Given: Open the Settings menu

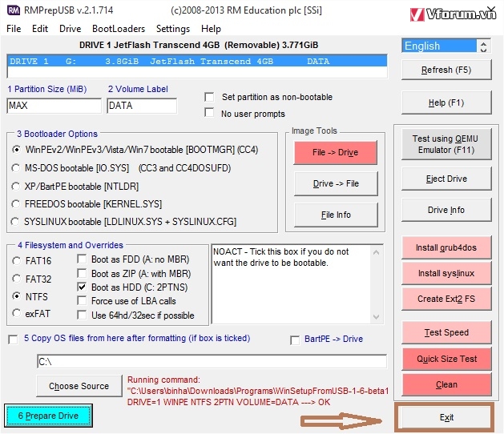Looking at the screenshot, I should (173, 29).
